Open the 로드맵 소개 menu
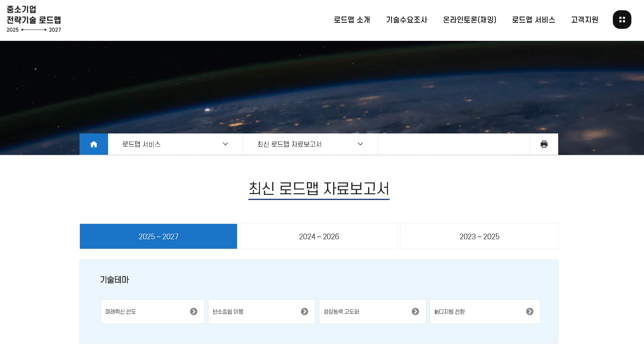This screenshot has width=644, height=352. (x=352, y=20)
